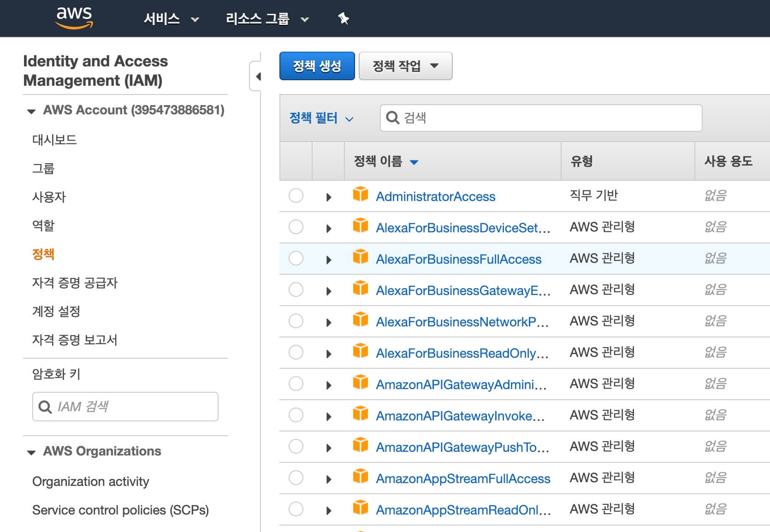Focus the IAM 검색 input field
Image resolution: width=770 pixels, height=532 pixels.
(125, 407)
